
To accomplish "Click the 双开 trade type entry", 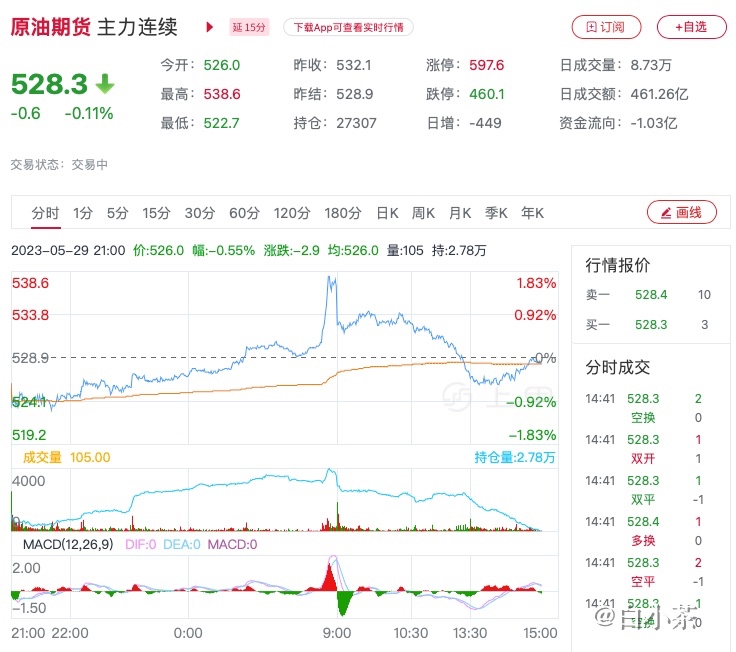I will coord(643,458).
